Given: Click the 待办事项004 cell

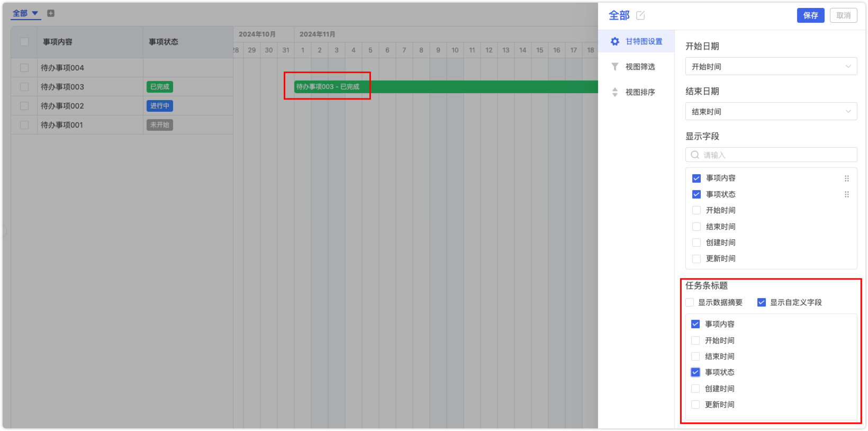Looking at the screenshot, I should (x=90, y=68).
